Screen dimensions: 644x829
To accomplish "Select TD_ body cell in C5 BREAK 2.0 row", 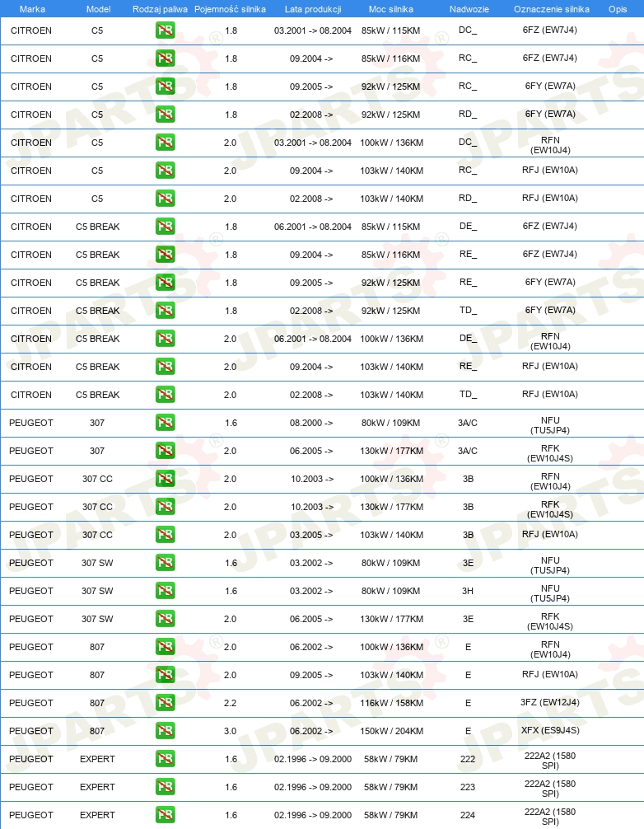I will click(468, 394).
